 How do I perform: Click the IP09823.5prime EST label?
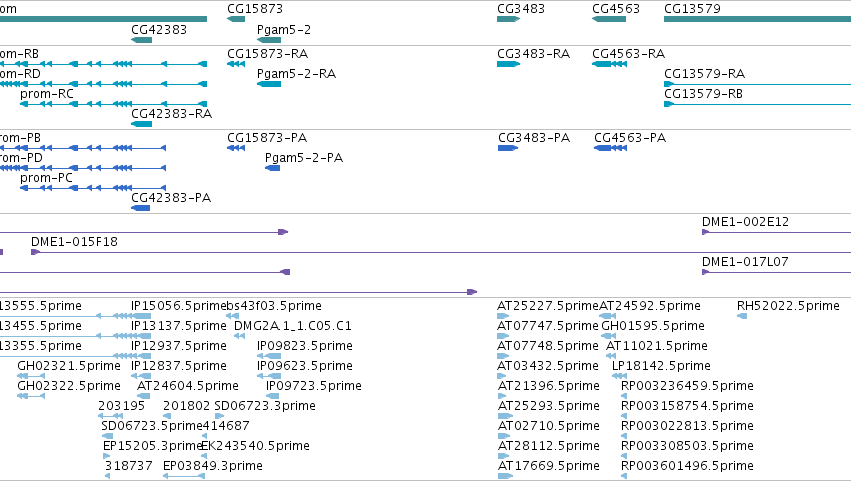tap(305, 346)
